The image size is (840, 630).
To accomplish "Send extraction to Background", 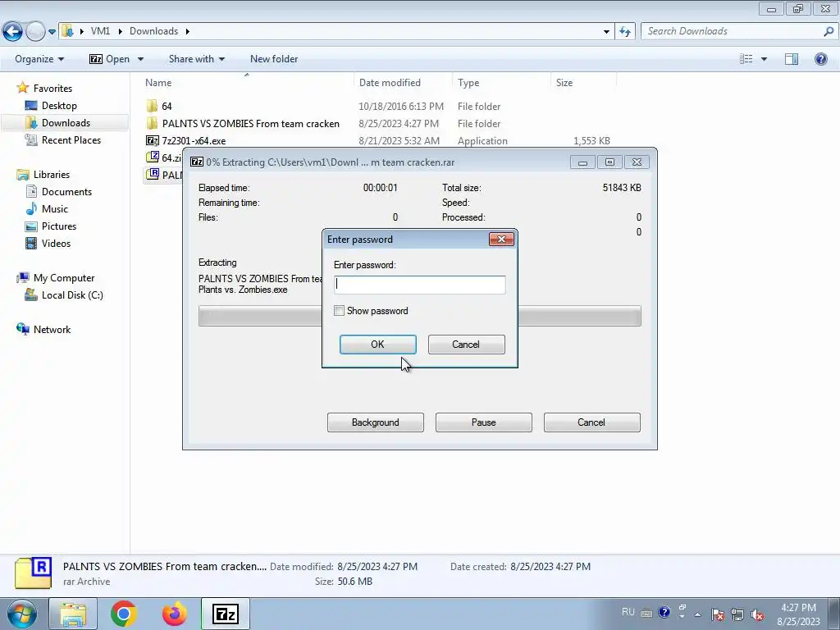I will [x=375, y=422].
